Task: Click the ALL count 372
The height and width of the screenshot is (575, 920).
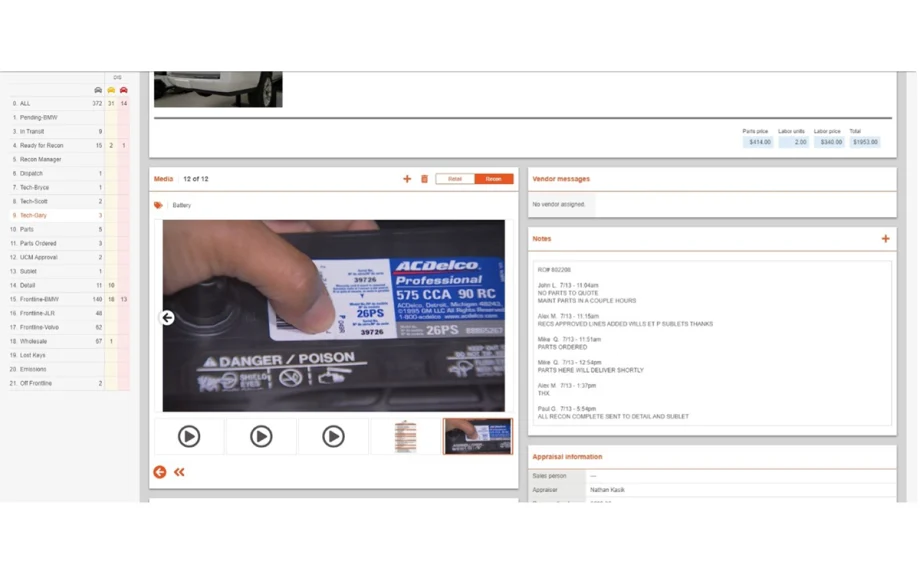Action: tap(97, 103)
